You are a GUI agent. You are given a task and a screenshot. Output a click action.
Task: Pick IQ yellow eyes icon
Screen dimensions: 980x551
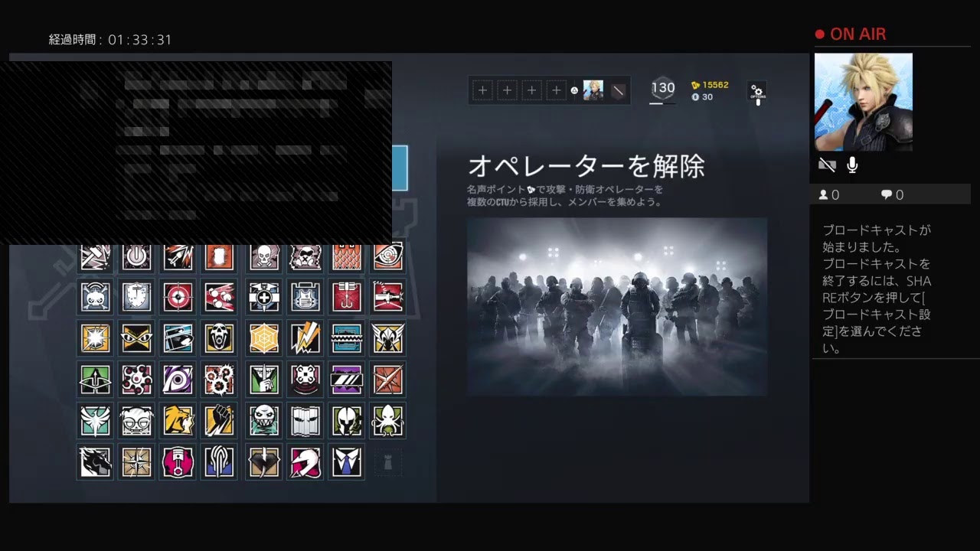pos(137,338)
